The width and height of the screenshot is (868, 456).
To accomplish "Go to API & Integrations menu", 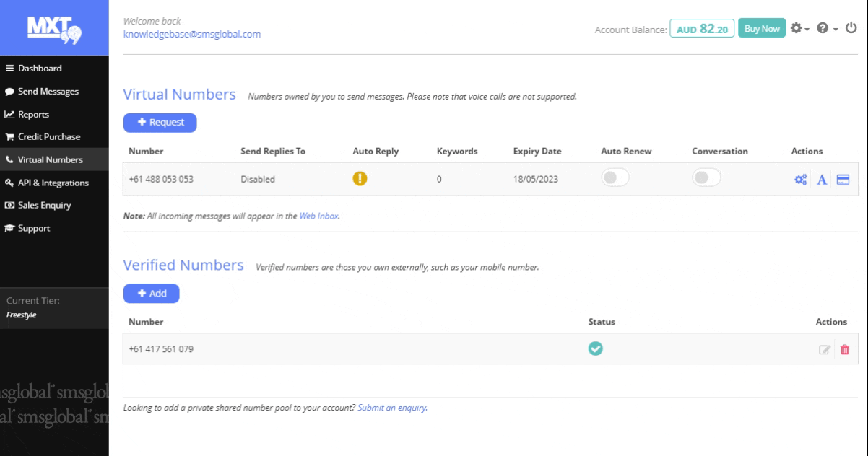I will [53, 183].
